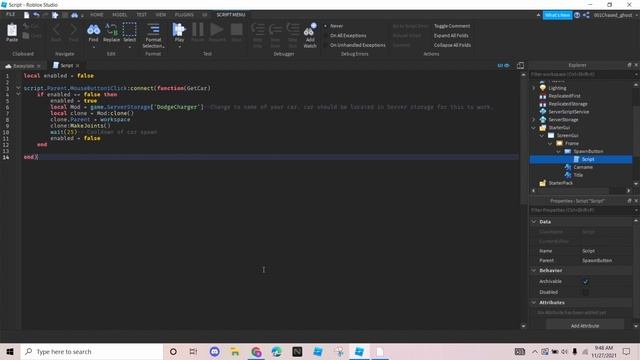The image size is (640, 360).
Task: Switch to the Baseplate document tab
Action: tap(23, 66)
